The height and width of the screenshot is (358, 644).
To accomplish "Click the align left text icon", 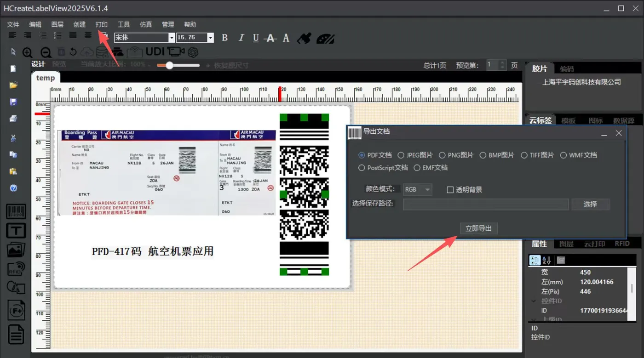I will (x=13, y=35).
